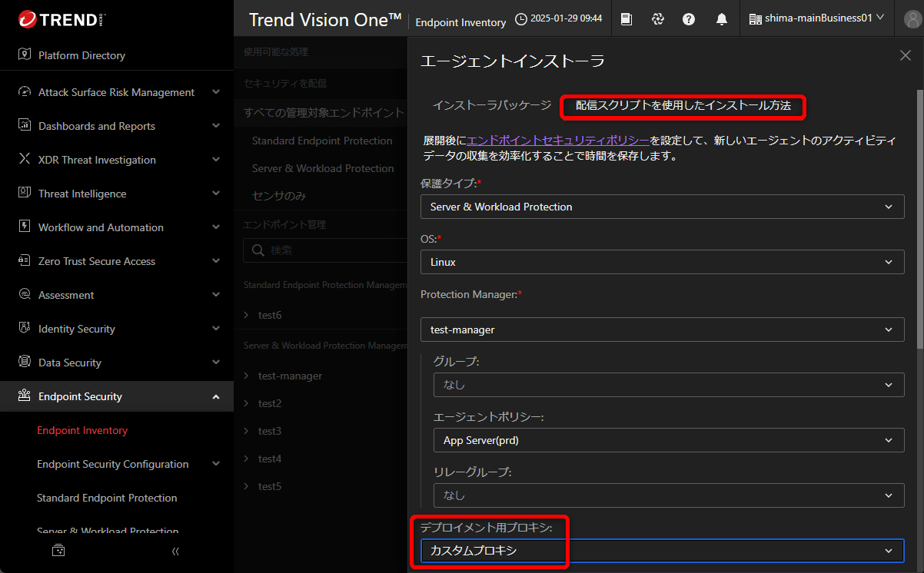
Task: Click the Dashboards and Reports icon
Action: (x=24, y=126)
